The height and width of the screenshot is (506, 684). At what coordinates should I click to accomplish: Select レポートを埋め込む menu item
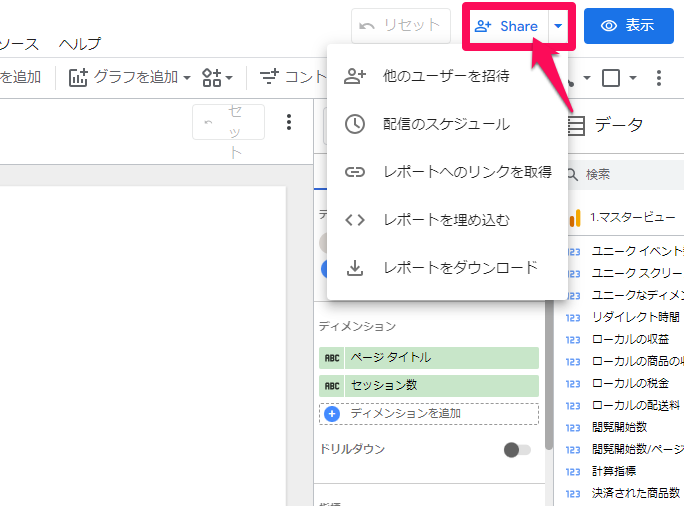pyautogui.click(x=447, y=220)
